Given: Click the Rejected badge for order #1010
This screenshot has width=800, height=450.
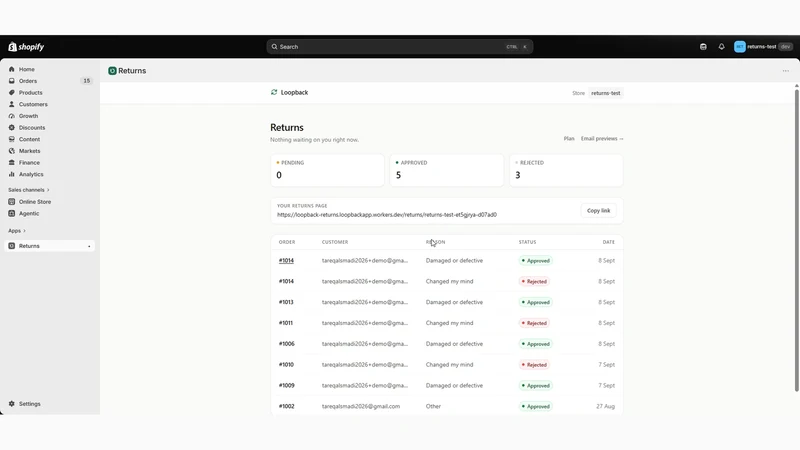Looking at the screenshot, I should point(534,365).
